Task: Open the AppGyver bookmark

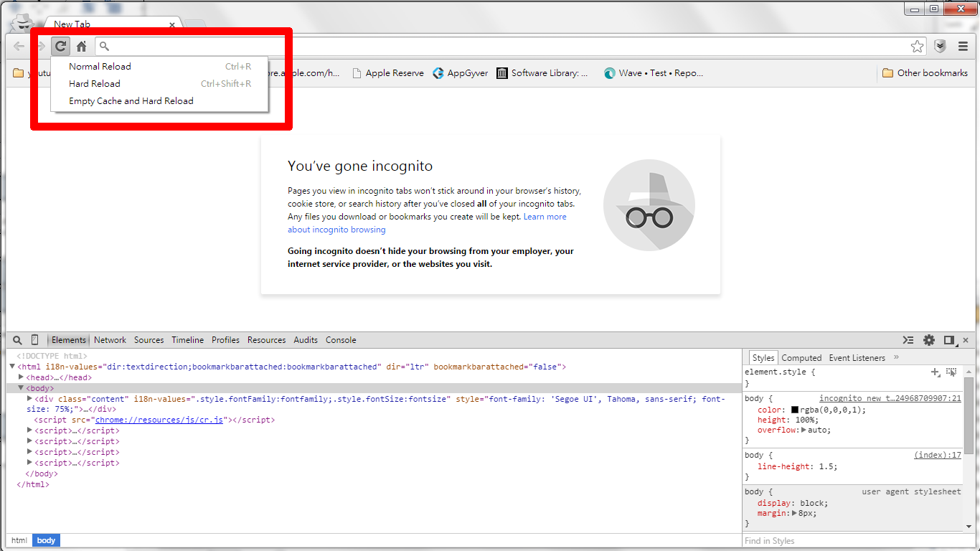Action: 461,73
